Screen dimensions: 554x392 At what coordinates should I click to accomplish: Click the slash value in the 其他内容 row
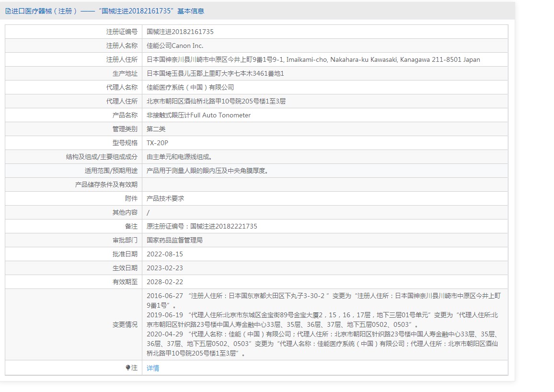coord(148,213)
